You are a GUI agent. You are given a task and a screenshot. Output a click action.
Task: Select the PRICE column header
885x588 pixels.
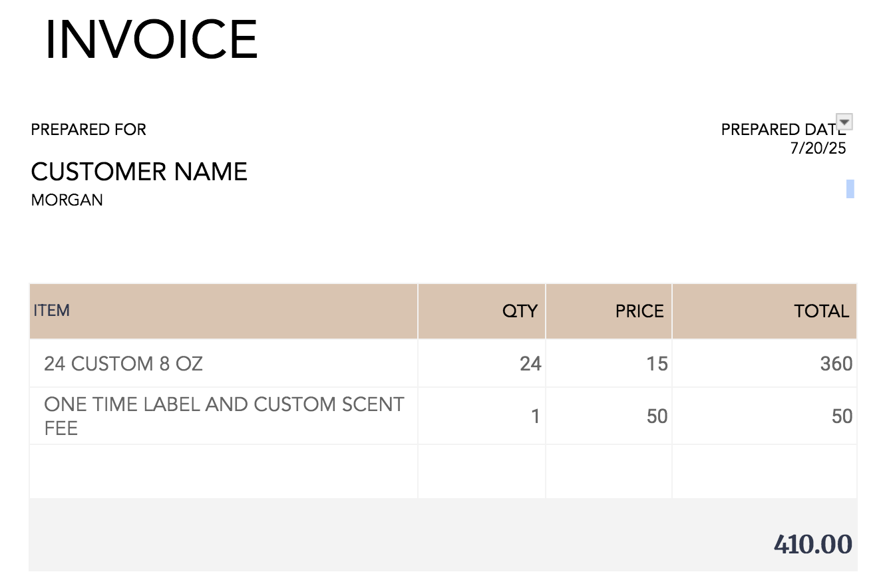tap(609, 311)
